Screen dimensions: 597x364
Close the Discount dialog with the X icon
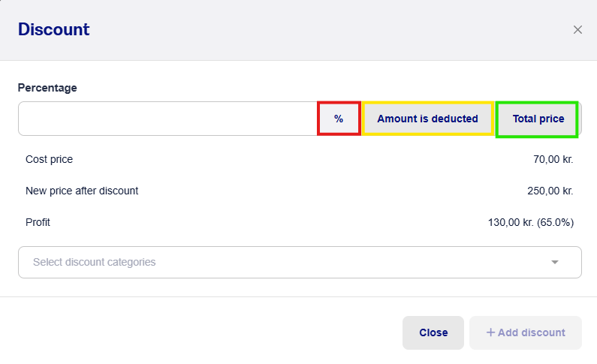point(577,30)
